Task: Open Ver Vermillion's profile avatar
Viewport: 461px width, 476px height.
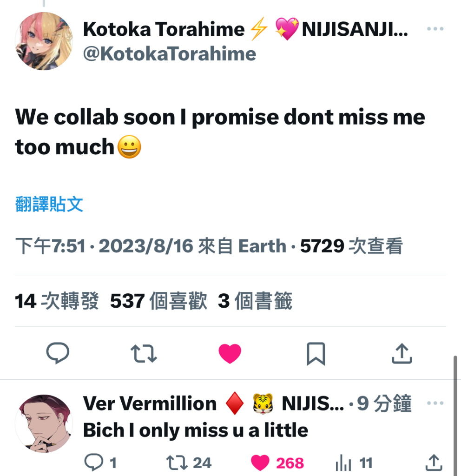Action: [x=44, y=423]
